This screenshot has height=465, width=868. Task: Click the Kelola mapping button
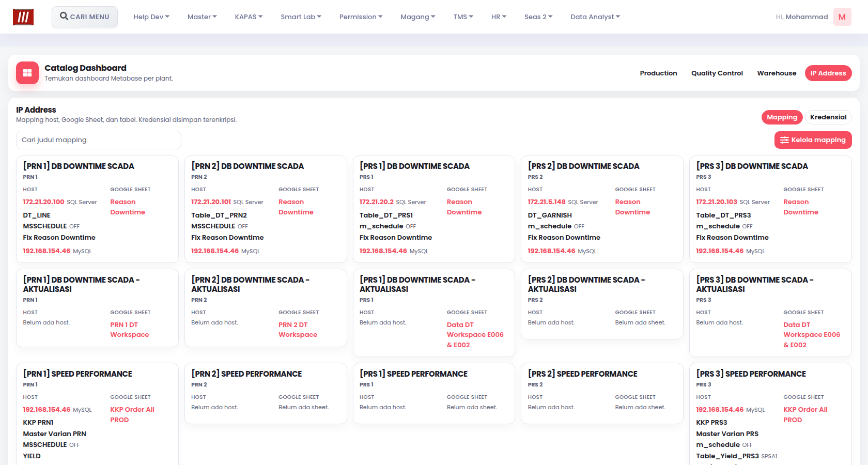click(x=813, y=140)
